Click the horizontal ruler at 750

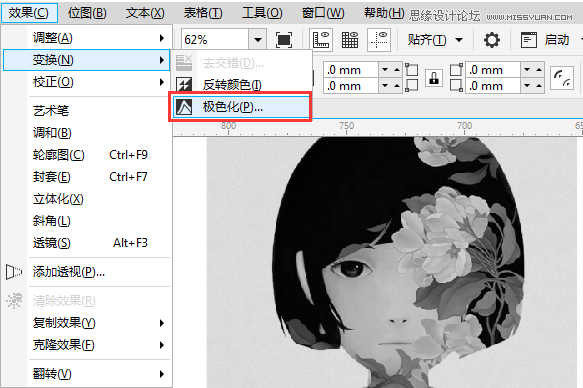coord(346,126)
